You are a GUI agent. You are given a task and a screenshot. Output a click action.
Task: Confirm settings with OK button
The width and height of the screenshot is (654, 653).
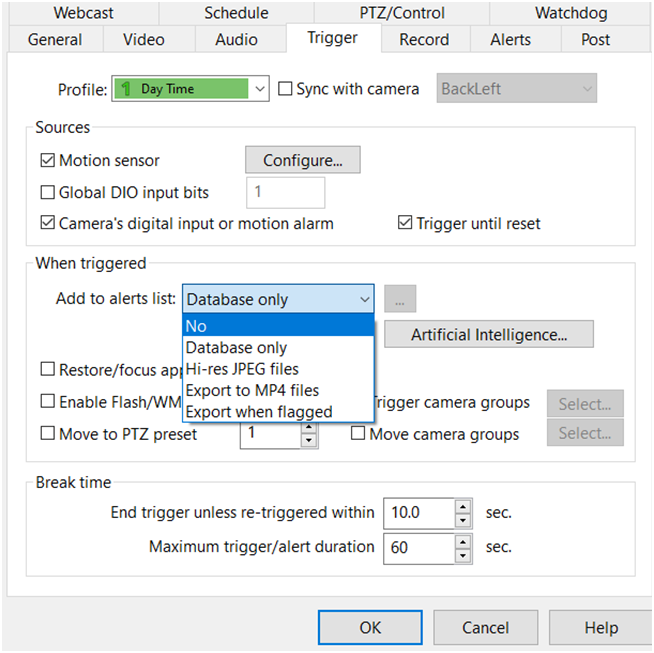[369, 628]
